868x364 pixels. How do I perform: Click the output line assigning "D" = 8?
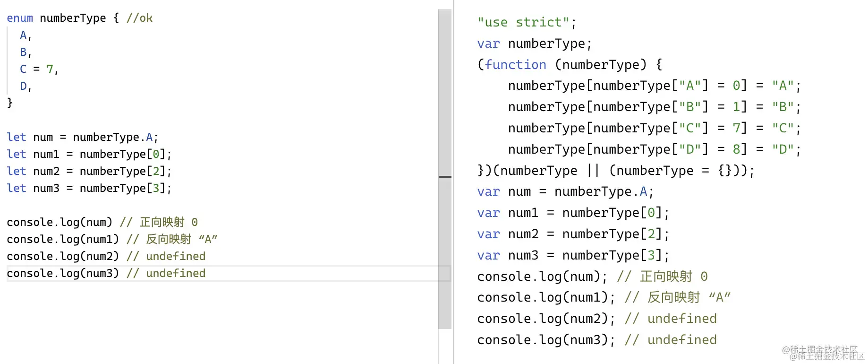[655, 149]
